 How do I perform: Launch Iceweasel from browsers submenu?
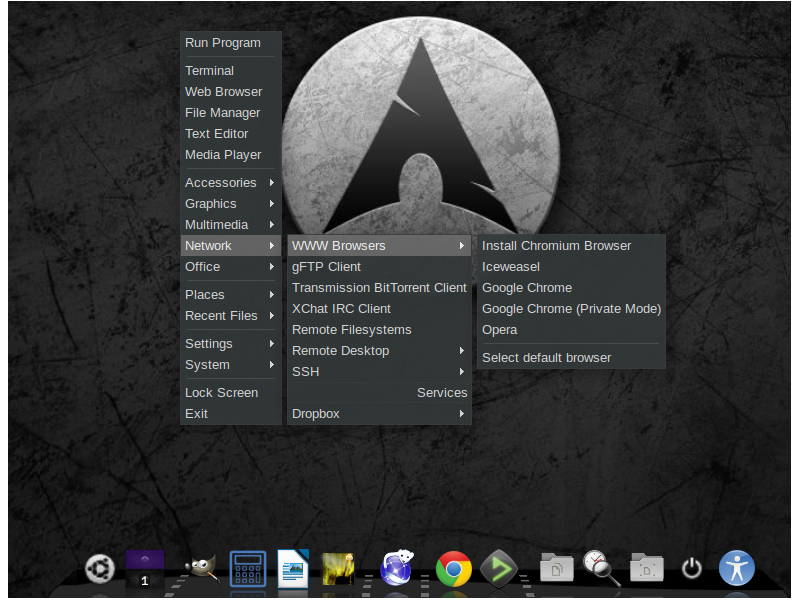click(571, 266)
